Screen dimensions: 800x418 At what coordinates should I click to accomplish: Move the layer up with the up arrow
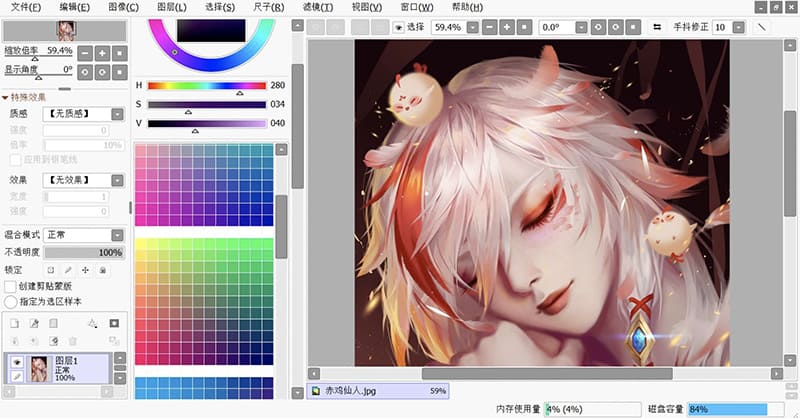120,357
